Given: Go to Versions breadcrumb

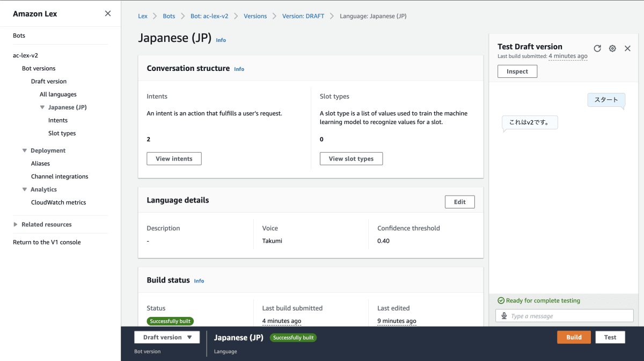Looking at the screenshot, I should pyautogui.click(x=255, y=16).
